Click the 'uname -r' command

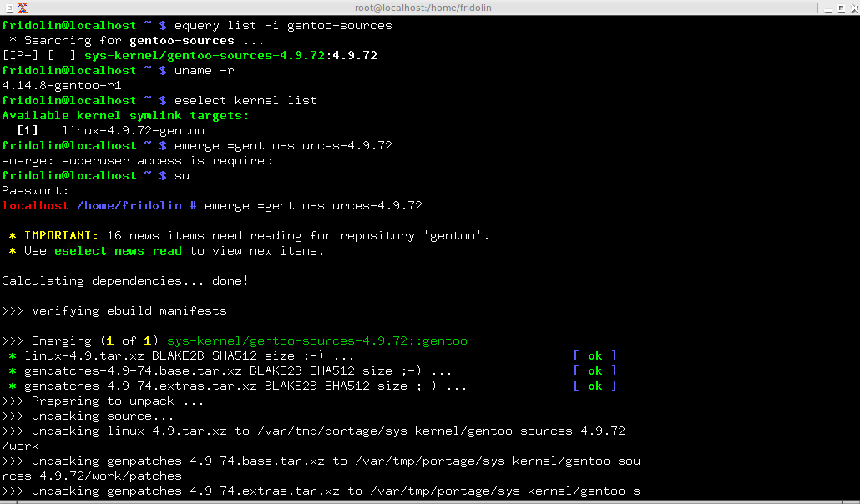click(x=205, y=71)
